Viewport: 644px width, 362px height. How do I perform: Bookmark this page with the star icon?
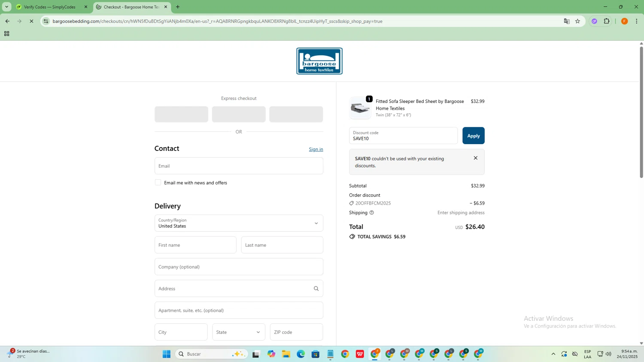(577, 21)
